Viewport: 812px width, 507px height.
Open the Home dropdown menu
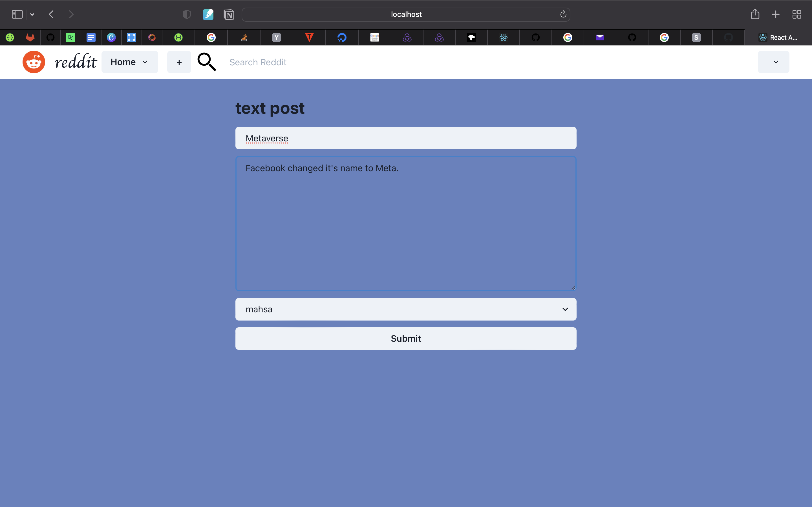pos(129,62)
